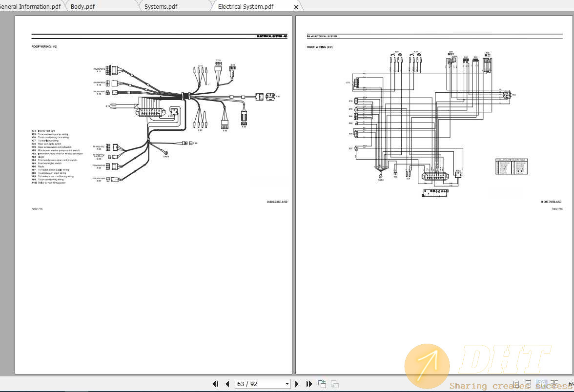Select continuous scrolling page layout
Screen dimensions: 574x392
click(x=528, y=384)
